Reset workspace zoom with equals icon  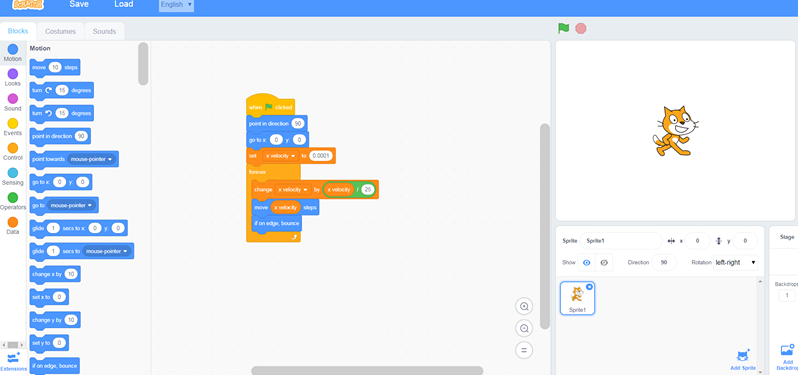[x=524, y=350]
